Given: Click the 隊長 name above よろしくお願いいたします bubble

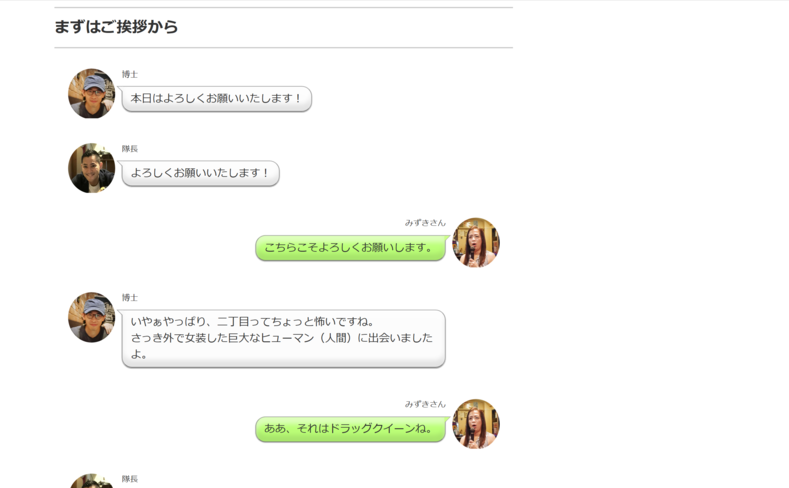Looking at the screenshot, I should pyautogui.click(x=130, y=149).
